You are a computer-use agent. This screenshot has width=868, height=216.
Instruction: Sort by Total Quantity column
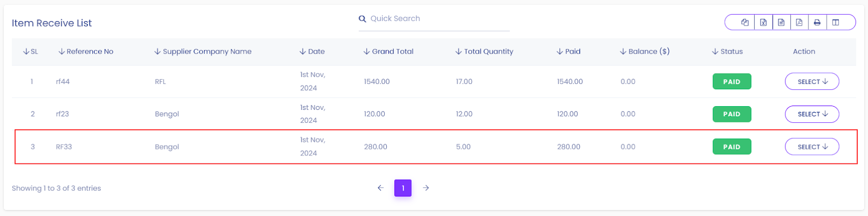tap(484, 51)
